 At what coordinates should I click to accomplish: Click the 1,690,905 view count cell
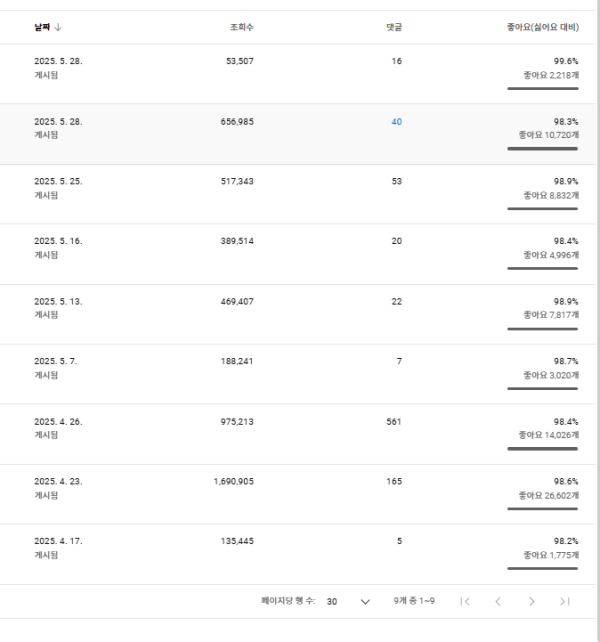233,482
